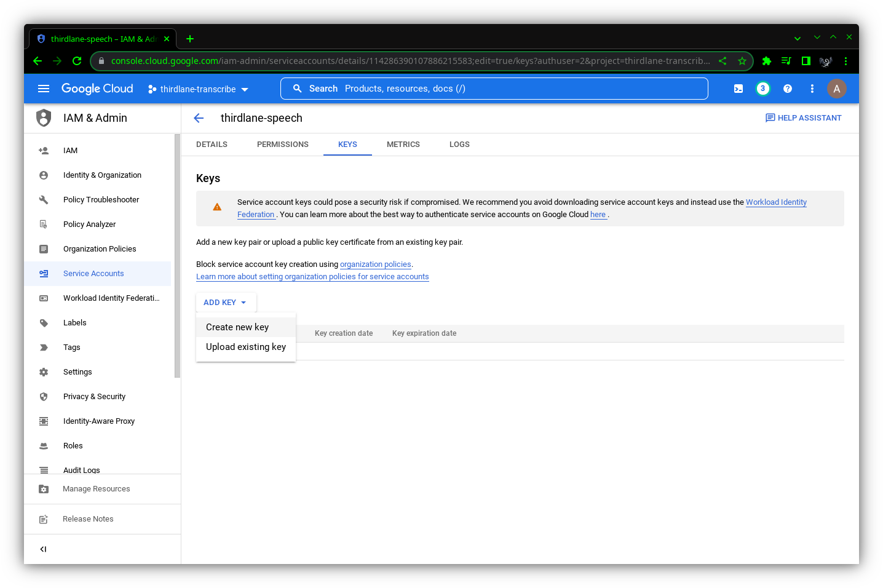Choose Upload existing key
The image size is (883, 588).
click(246, 347)
